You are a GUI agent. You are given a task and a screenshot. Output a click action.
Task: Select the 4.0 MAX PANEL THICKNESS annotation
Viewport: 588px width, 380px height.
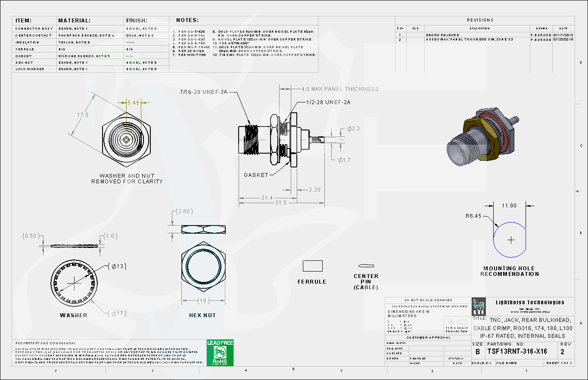tap(340, 89)
